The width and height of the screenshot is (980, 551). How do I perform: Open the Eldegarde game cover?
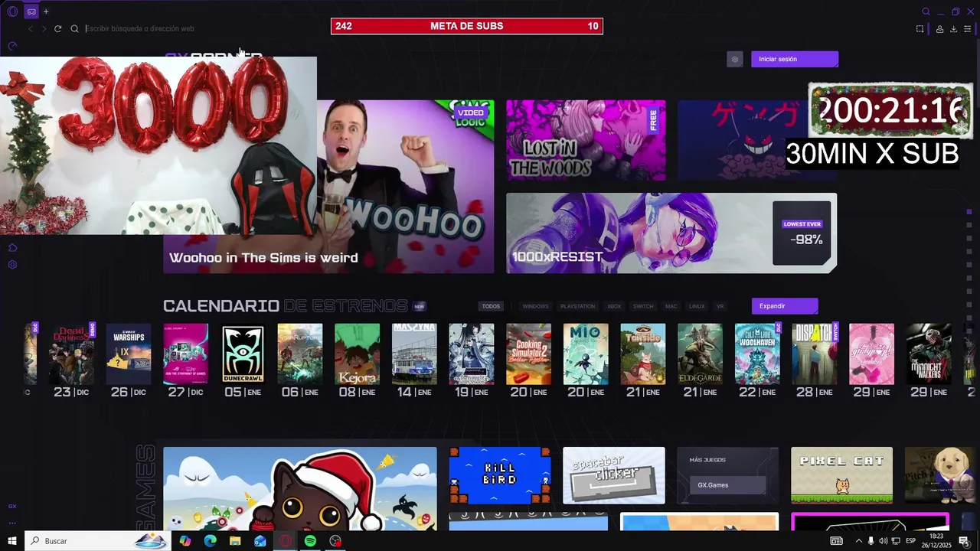[700, 354]
